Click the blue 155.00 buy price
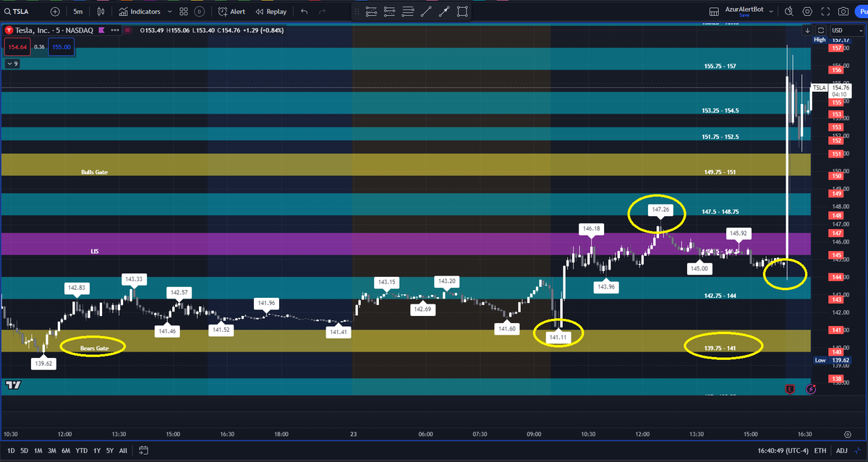Screen dimensions: 868x462 [x=61, y=47]
